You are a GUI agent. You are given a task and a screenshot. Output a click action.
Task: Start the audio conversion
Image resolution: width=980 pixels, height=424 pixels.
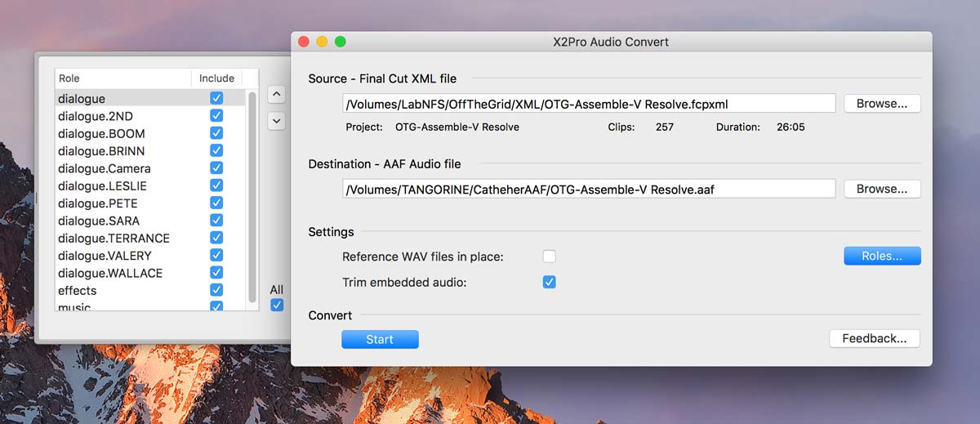coord(380,339)
